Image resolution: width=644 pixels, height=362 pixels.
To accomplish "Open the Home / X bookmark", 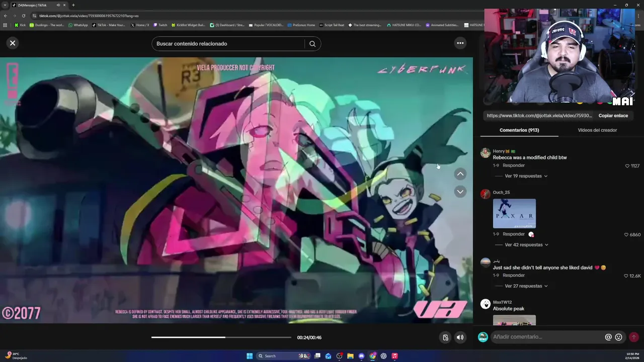I will click(140, 25).
